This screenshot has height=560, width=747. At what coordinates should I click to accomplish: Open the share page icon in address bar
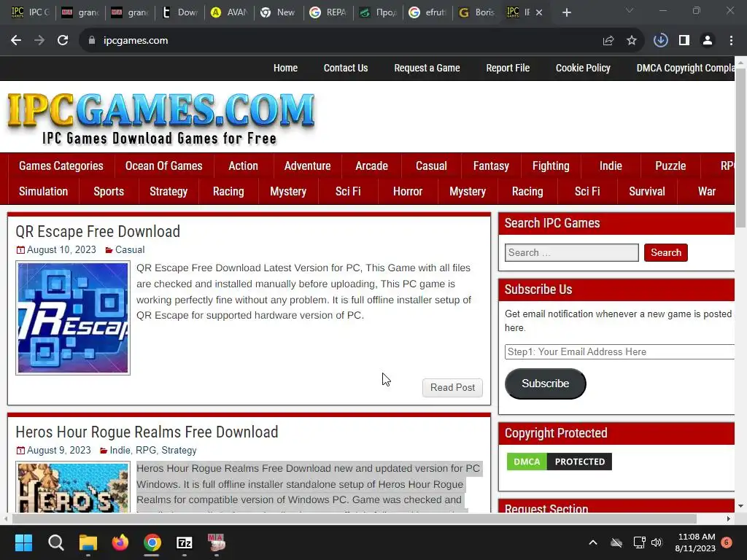[x=608, y=41]
